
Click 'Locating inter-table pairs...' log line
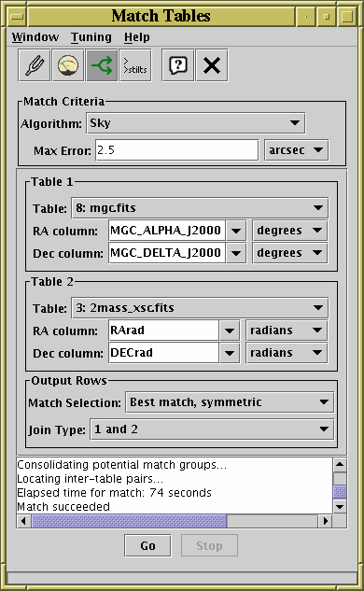coord(90,479)
